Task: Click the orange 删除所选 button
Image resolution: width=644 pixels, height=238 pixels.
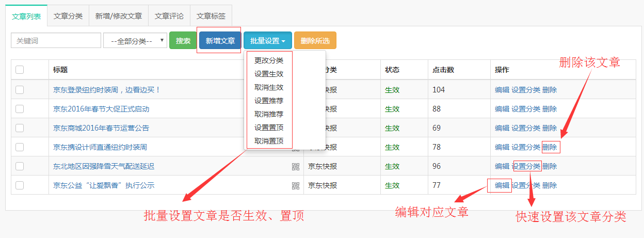Action: click(315, 41)
